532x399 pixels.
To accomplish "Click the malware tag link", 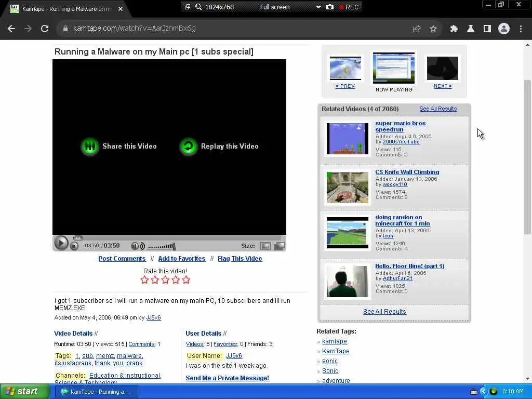I will point(129,356).
